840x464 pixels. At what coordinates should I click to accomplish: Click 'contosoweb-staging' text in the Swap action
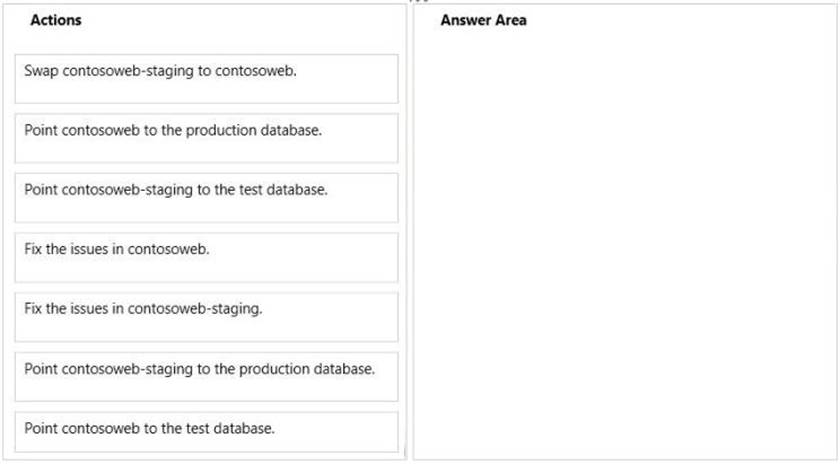coord(118,71)
